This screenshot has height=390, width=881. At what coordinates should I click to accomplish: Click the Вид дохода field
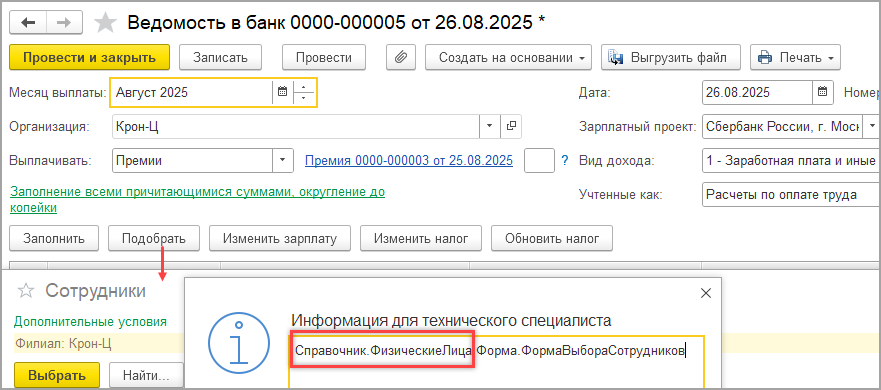coord(791,161)
